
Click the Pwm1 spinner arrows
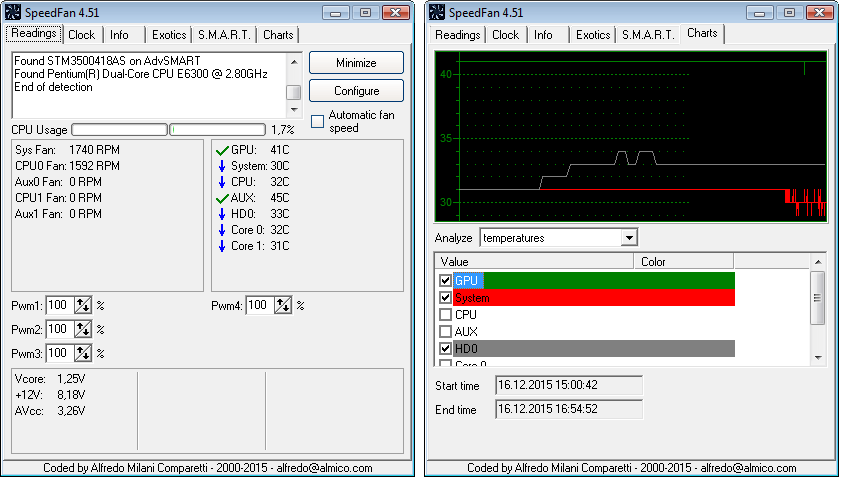(x=82, y=305)
